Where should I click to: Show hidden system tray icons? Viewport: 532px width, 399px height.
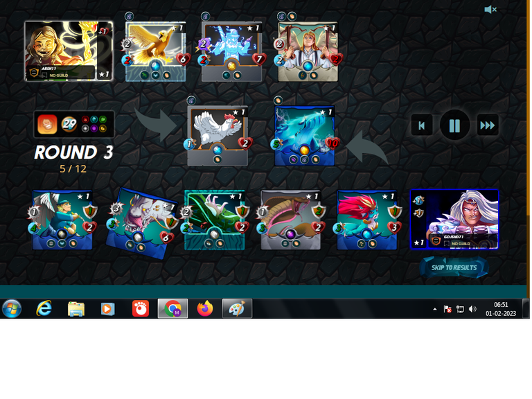click(434, 309)
